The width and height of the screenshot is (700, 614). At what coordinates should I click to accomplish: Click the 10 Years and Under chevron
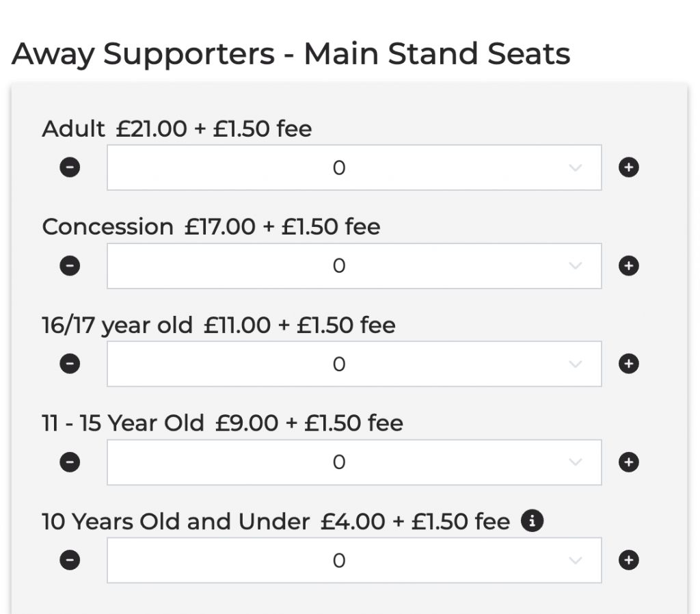(x=576, y=561)
